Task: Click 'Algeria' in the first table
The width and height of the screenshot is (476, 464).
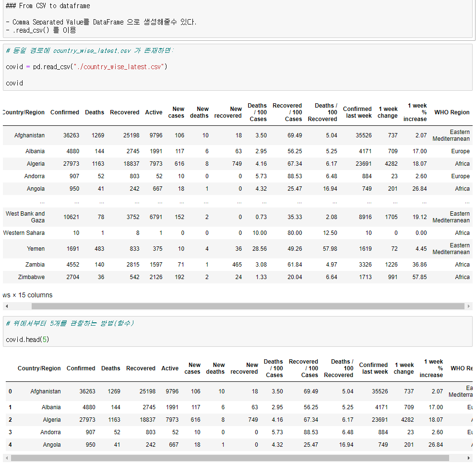Action: tap(36, 163)
